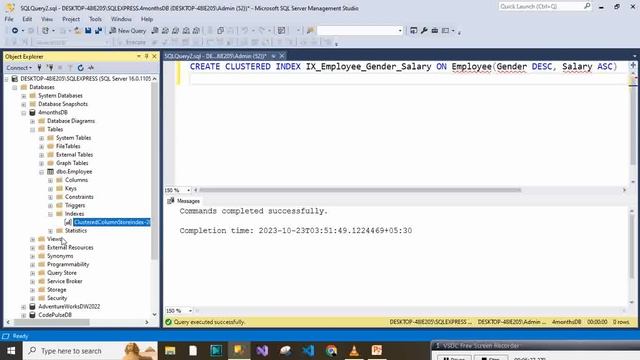Click the Object Explorer horizontal scrollbar
The image size is (640, 360).
click(x=51, y=322)
